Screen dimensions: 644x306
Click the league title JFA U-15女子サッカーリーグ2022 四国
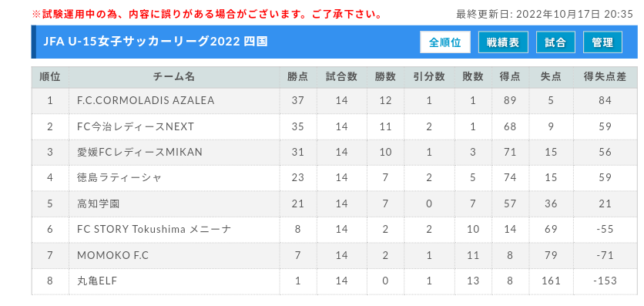pyautogui.click(x=156, y=42)
